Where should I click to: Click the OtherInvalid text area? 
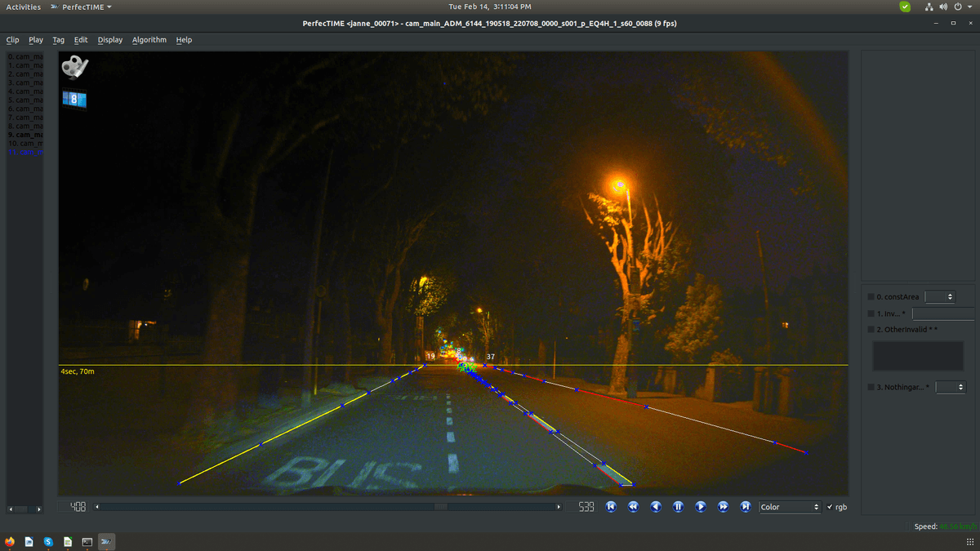[918, 357]
